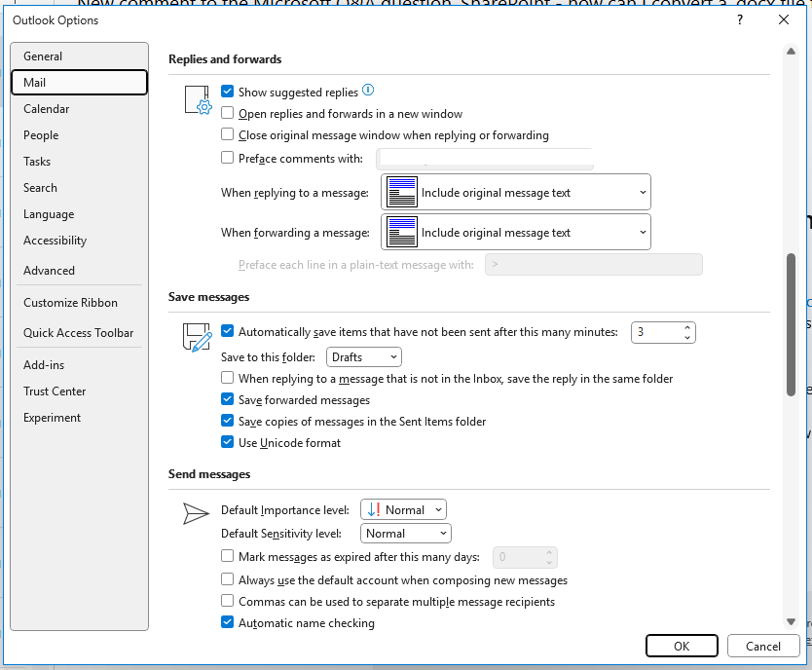
Task: Uncheck Automatic name checking
Action: point(227,622)
